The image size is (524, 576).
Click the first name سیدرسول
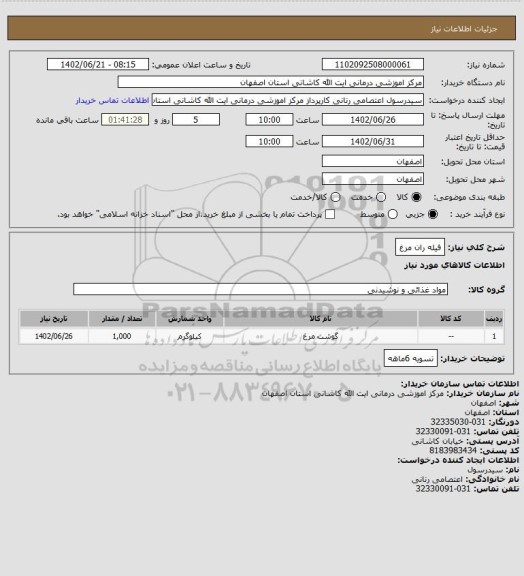(x=485, y=470)
